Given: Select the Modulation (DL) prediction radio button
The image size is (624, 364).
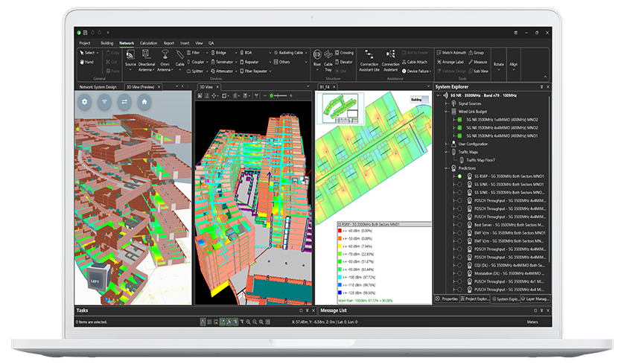Looking at the screenshot, I should point(459,273).
